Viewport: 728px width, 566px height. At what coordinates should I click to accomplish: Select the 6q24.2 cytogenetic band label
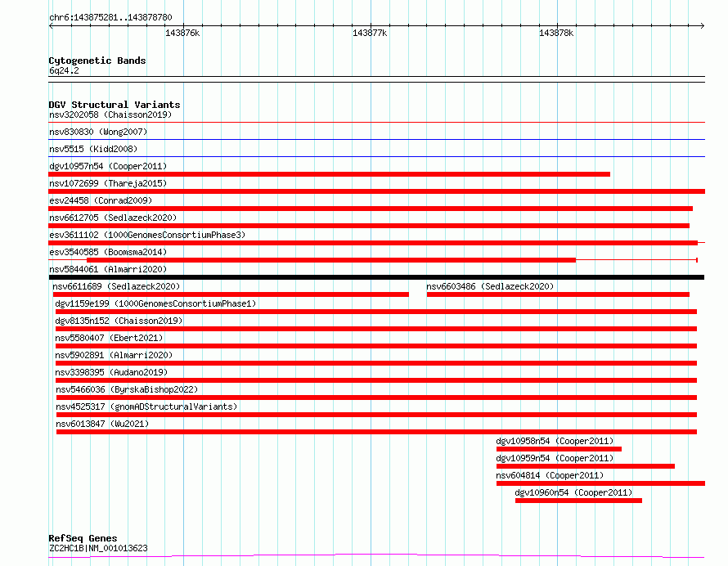[64, 70]
